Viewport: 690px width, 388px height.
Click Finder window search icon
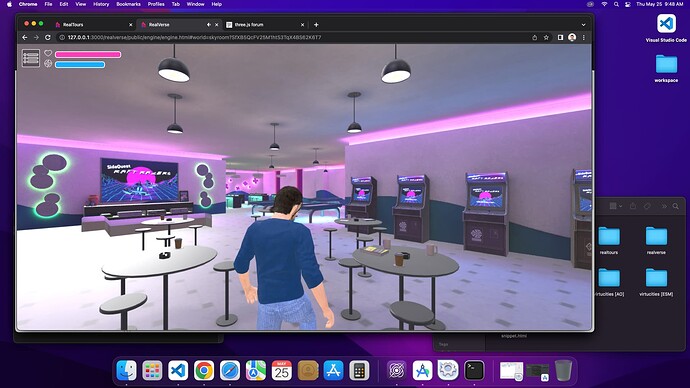click(x=675, y=206)
